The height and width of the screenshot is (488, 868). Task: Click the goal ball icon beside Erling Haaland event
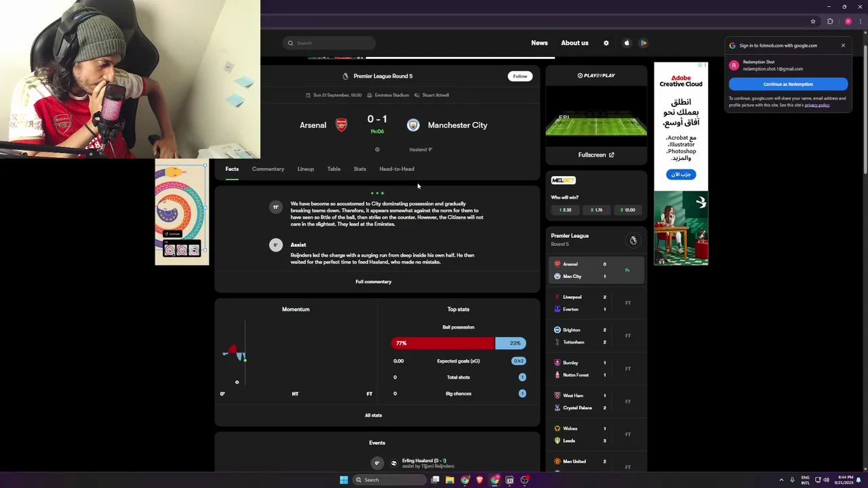coord(394,464)
